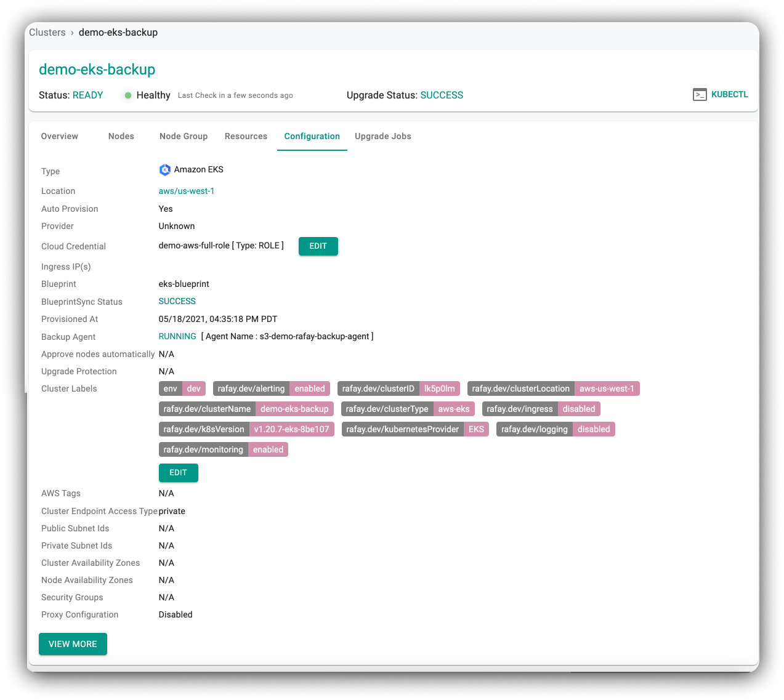Click the Security Groups N/A value
This screenshot has width=784, height=700.
point(166,597)
